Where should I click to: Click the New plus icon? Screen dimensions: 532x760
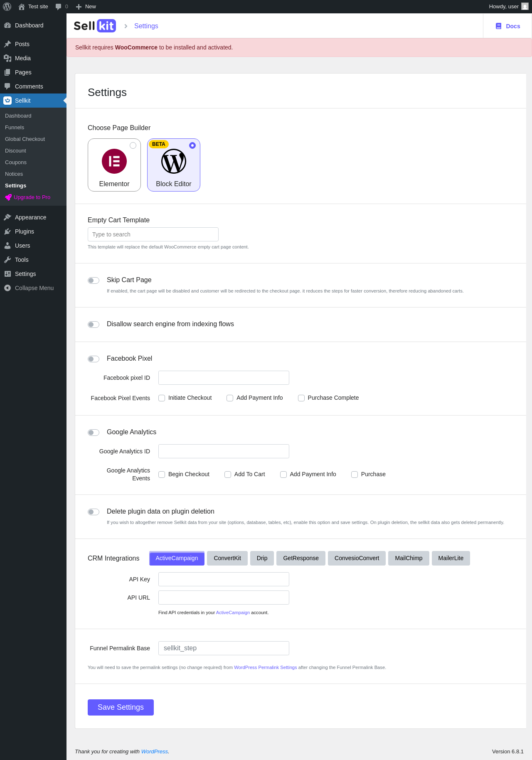(x=79, y=7)
